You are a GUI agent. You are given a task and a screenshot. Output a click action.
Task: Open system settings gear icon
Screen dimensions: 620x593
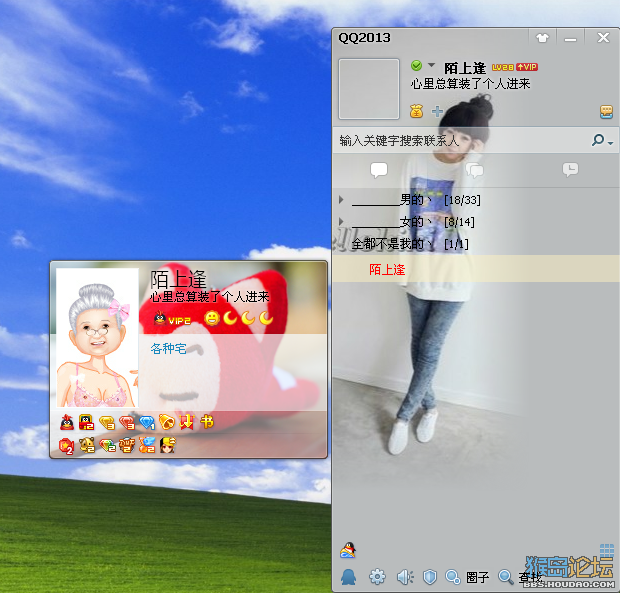(377, 577)
